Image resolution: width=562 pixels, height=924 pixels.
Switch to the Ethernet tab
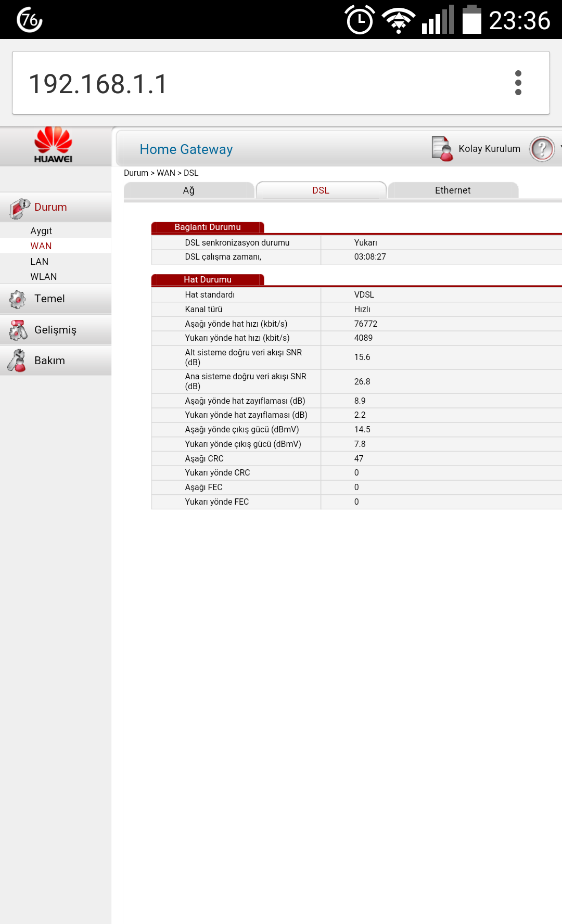pyautogui.click(x=453, y=190)
